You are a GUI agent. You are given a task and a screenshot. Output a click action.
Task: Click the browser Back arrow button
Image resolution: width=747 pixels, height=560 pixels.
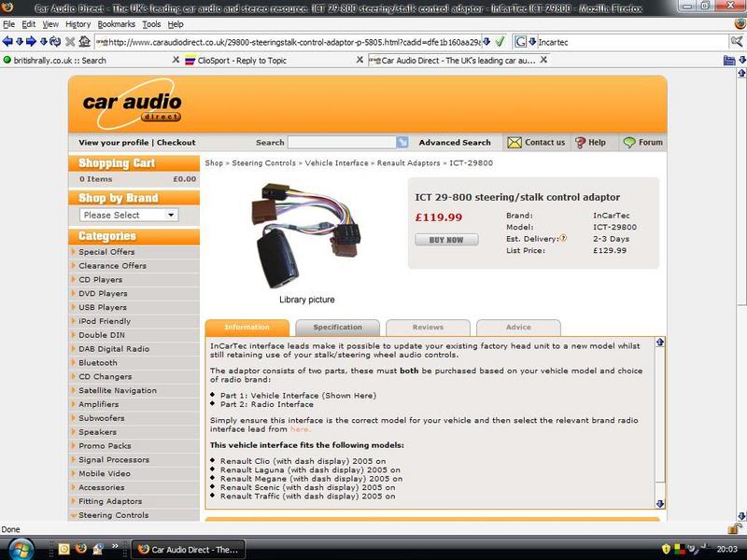coord(7,42)
